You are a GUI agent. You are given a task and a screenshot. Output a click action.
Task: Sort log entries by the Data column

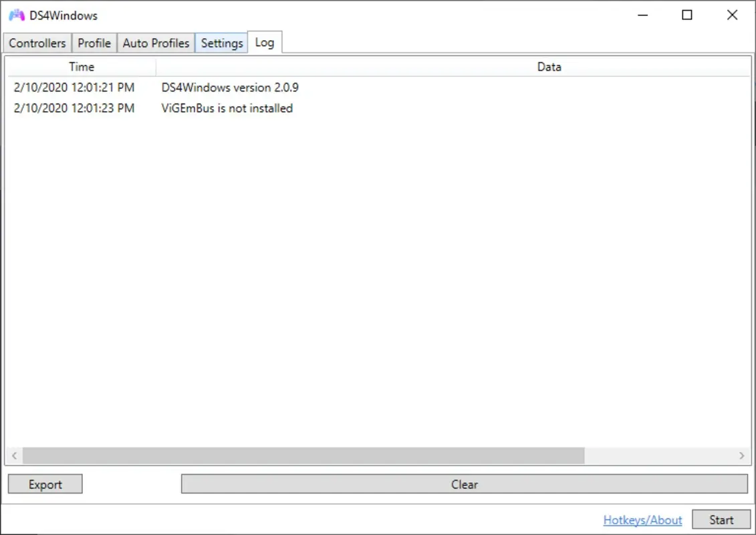[x=549, y=66]
